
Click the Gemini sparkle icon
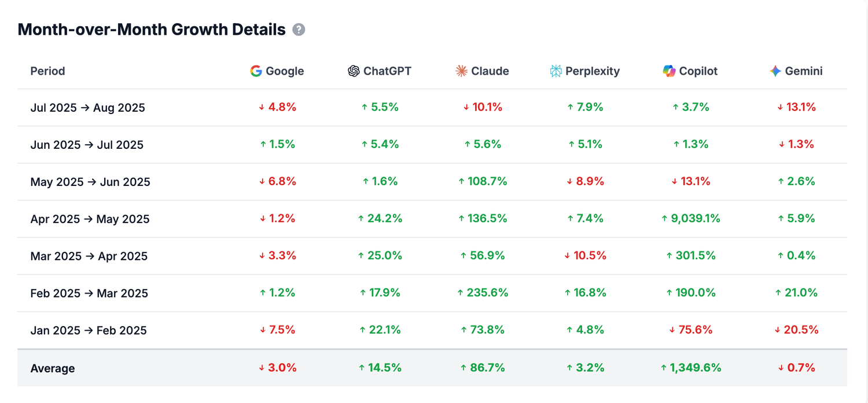pos(775,71)
